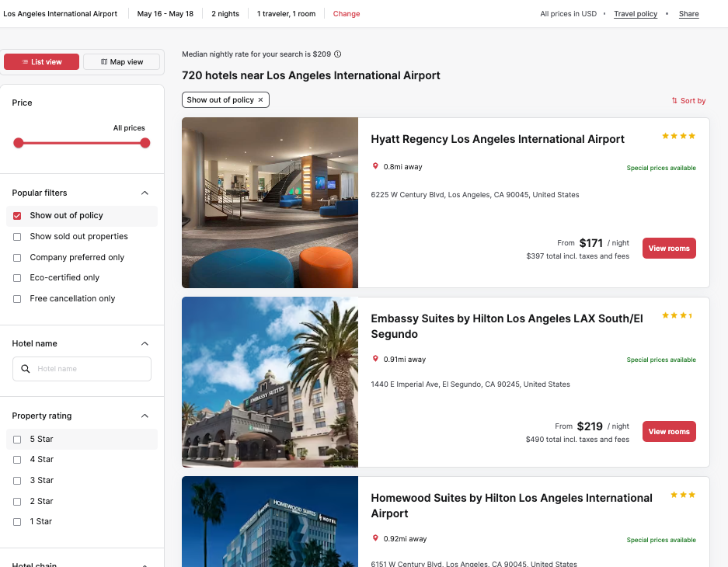Click the Share link

(688, 14)
